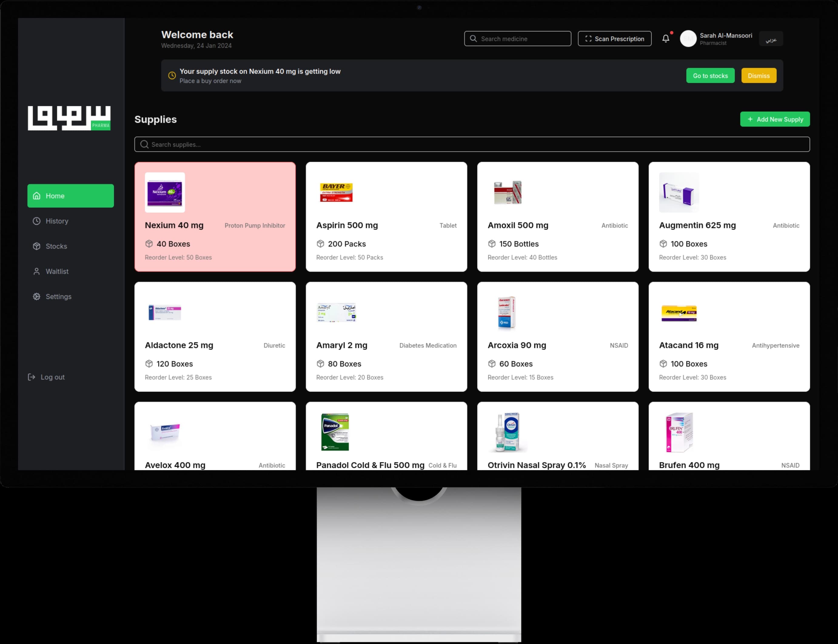
Task: Click the notification bell icon
Action: pos(665,39)
